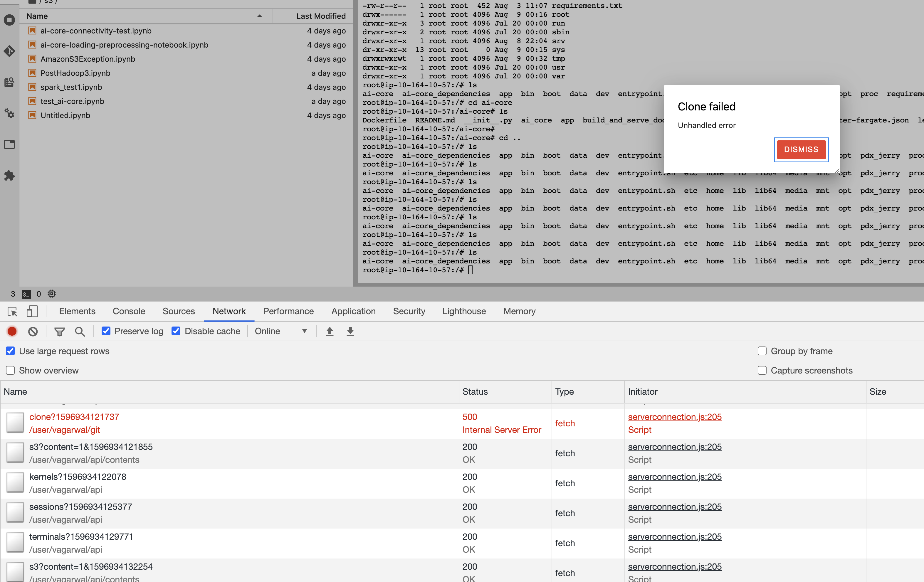Click the record network log button
Screen dimensions: 924x582
coord(12,331)
